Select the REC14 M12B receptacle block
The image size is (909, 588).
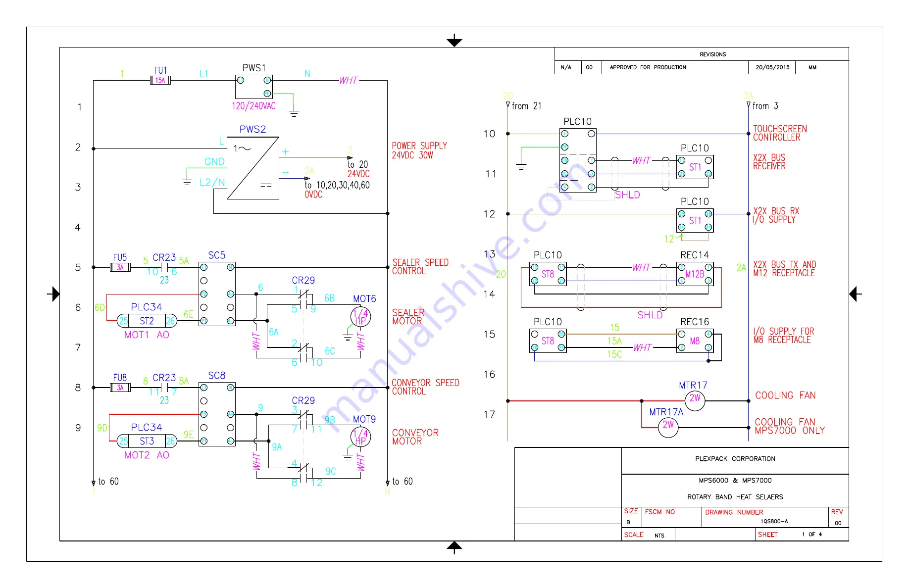tap(695, 274)
